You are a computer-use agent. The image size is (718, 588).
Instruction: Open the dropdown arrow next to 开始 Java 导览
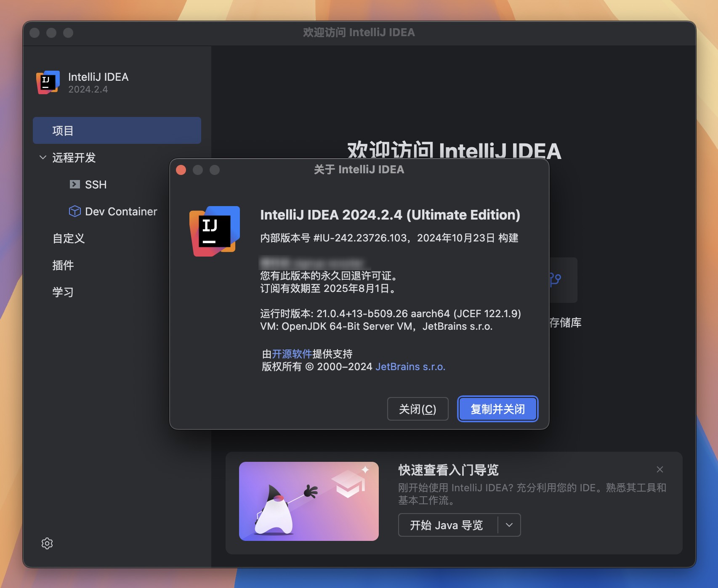(x=509, y=525)
